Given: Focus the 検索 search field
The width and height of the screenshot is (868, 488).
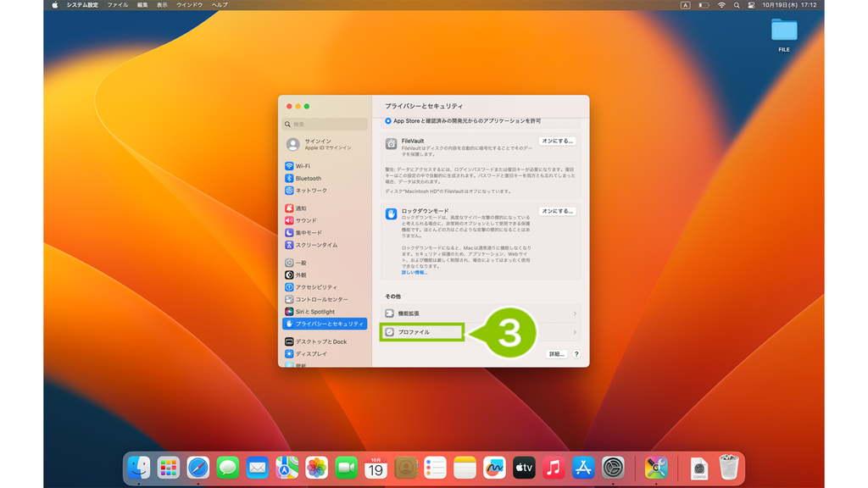Looking at the screenshot, I should pos(325,124).
